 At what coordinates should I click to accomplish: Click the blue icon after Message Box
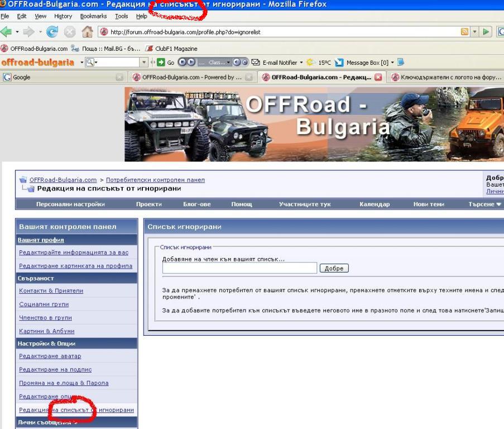(x=401, y=63)
